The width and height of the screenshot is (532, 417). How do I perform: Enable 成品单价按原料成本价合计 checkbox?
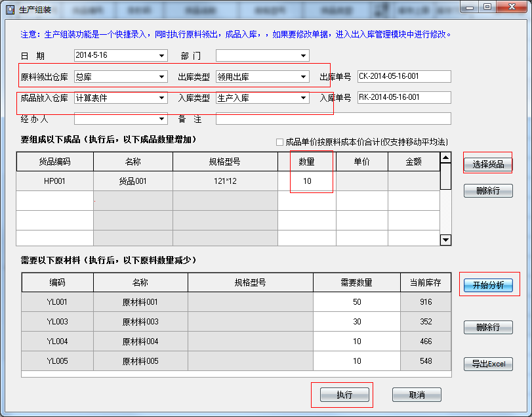tap(280, 142)
